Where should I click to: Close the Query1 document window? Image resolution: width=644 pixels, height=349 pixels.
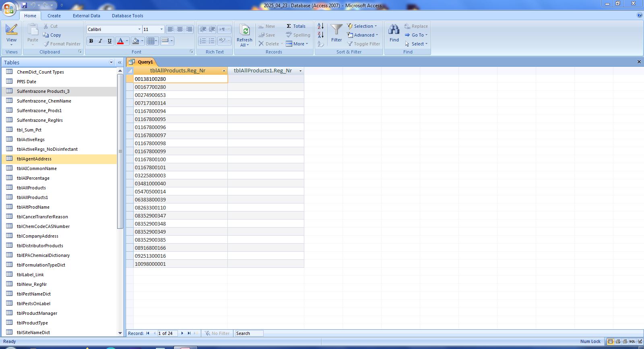(x=639, y=62)
